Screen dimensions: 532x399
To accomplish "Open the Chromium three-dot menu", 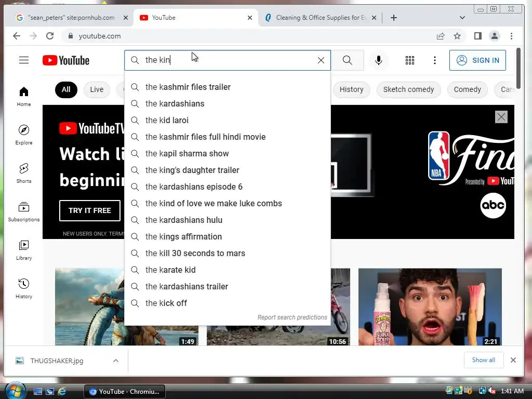I will tap(511, 36).
